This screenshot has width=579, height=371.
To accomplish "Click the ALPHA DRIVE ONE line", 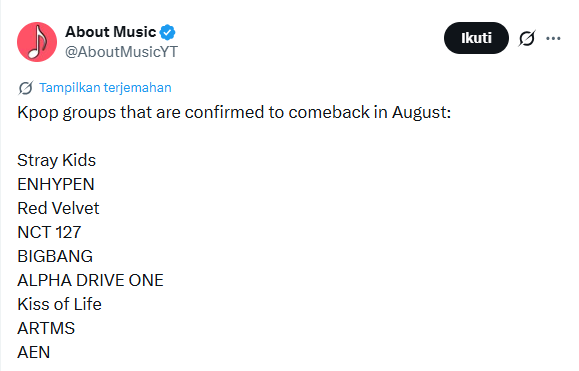I will tap(90, 280).
